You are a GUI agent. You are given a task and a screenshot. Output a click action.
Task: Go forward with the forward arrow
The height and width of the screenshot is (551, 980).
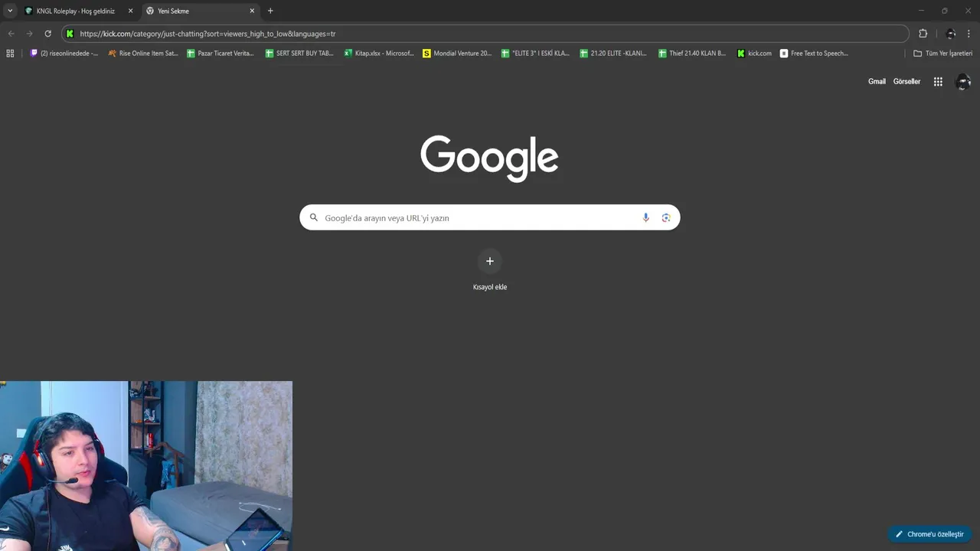29,34
